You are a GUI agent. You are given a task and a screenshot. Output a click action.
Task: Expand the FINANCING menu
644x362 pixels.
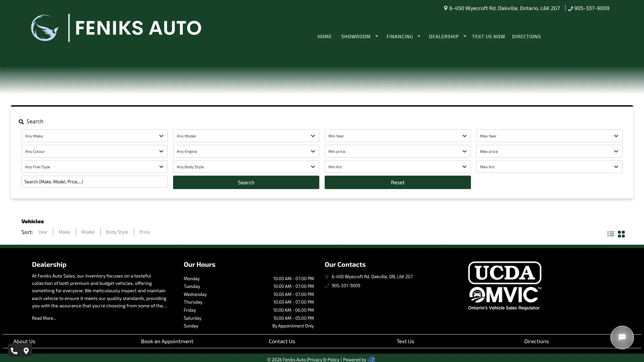coord(404,37)
